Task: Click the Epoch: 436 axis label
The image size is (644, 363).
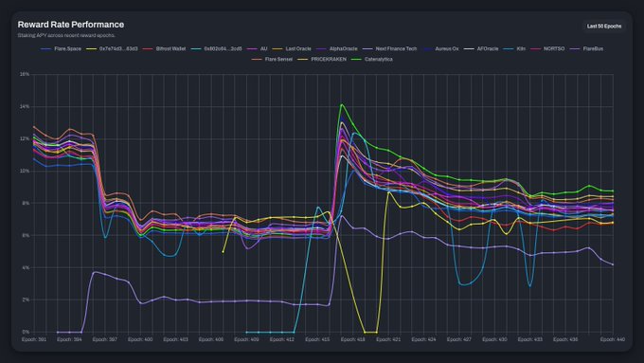Action: point(565,339)
